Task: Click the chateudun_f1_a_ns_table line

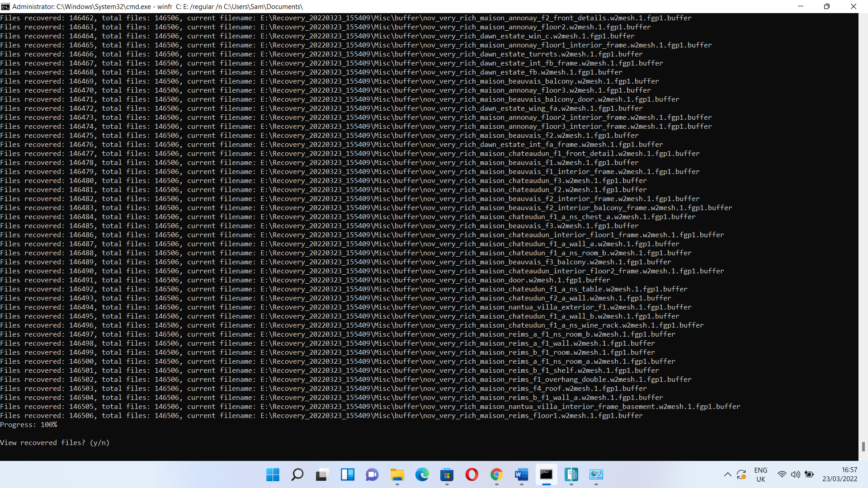Action: [344, 289]
